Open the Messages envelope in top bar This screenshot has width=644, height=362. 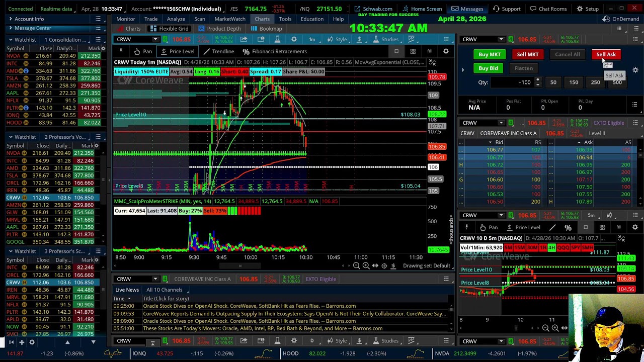coord(467,9)
